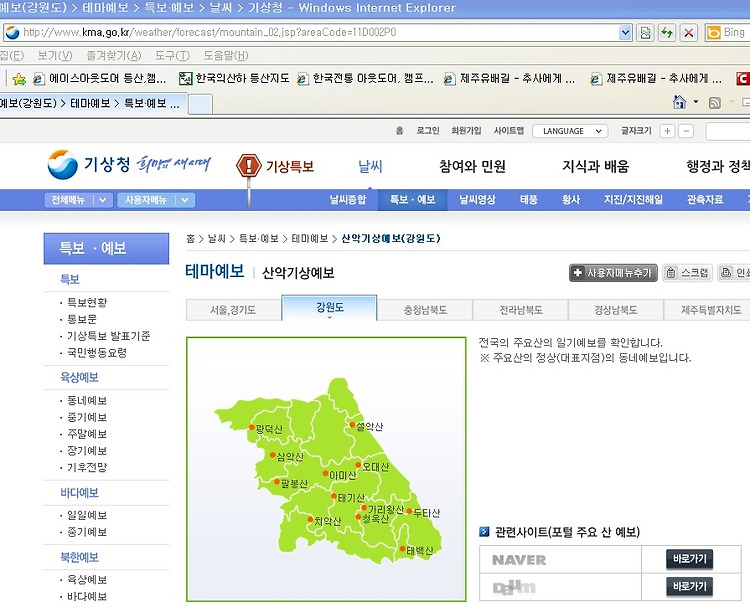This screenshot has height=607, width=750.
Task: Click 아미산 marker on map
Action: coord(325,474)
